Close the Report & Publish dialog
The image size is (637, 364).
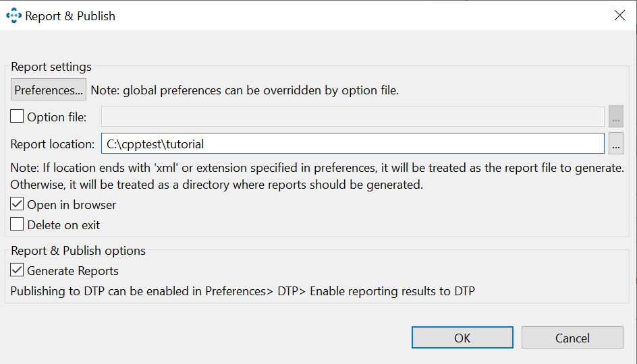pyautogui.click(x=619, y=16)
